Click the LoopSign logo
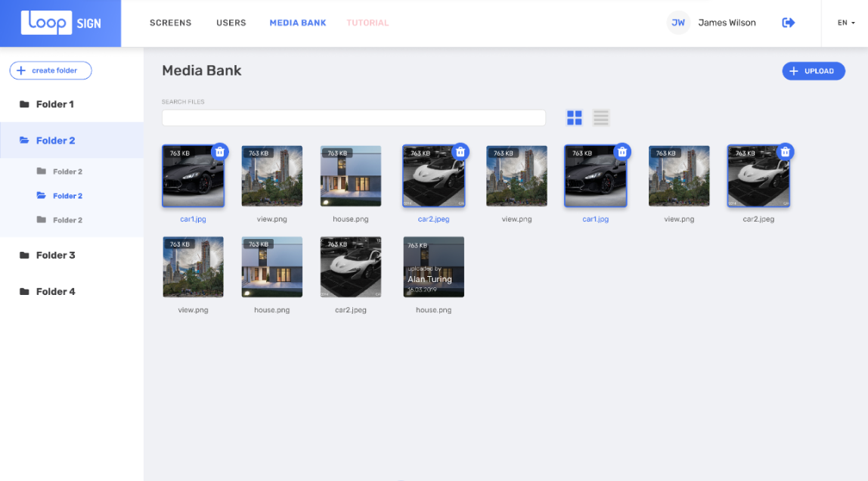Image resolution: width=868 pixels, height=481 pixels. coord(60,23)
